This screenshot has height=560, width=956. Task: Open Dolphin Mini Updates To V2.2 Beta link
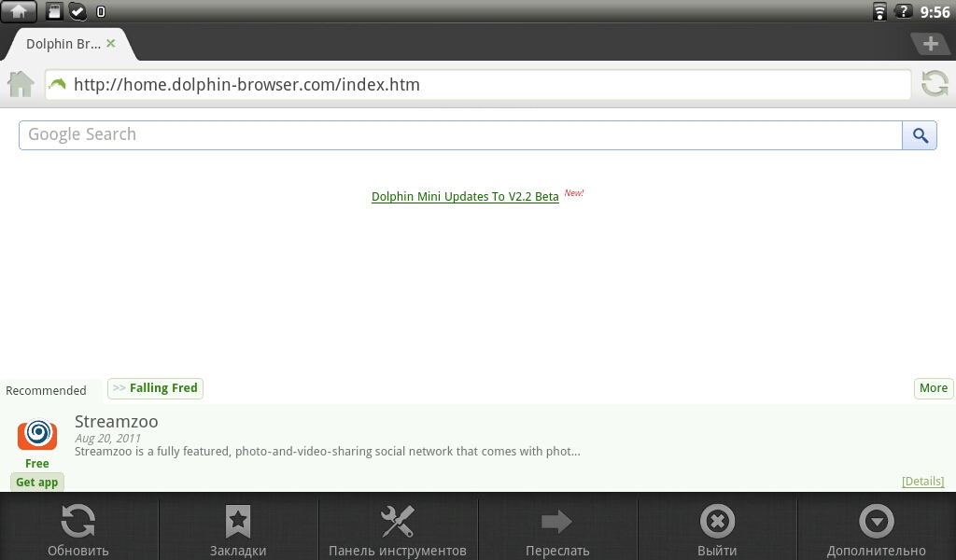pyautogui.click(x=465, y=197)
